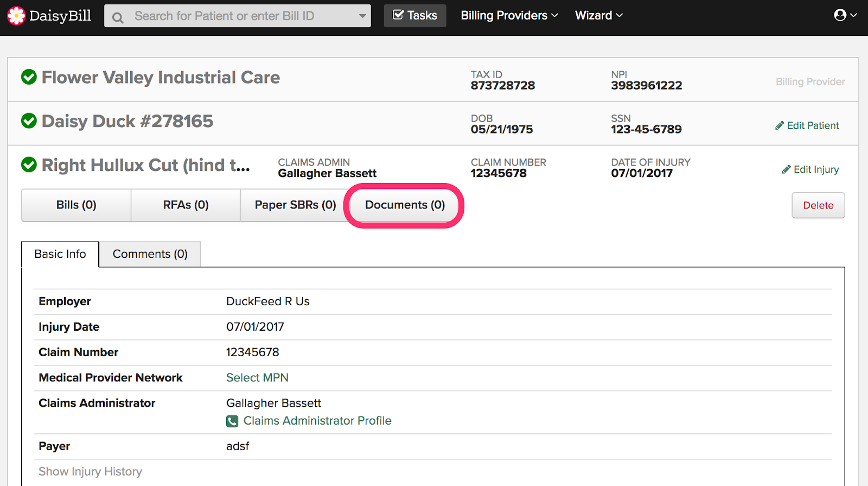The image size is (868, 486).
Task: Click the Employer row label
Action: pyautogui.click(x=65, y=301)
